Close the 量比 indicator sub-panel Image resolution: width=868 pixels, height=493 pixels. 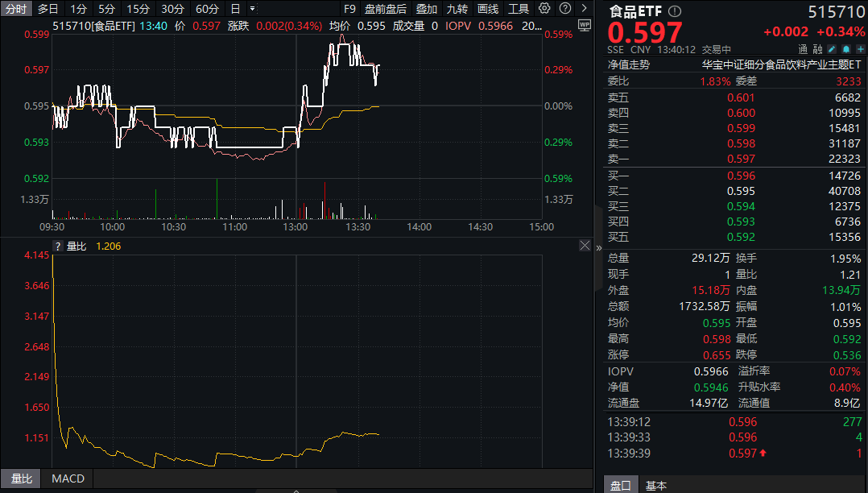[x=584, y=246]
